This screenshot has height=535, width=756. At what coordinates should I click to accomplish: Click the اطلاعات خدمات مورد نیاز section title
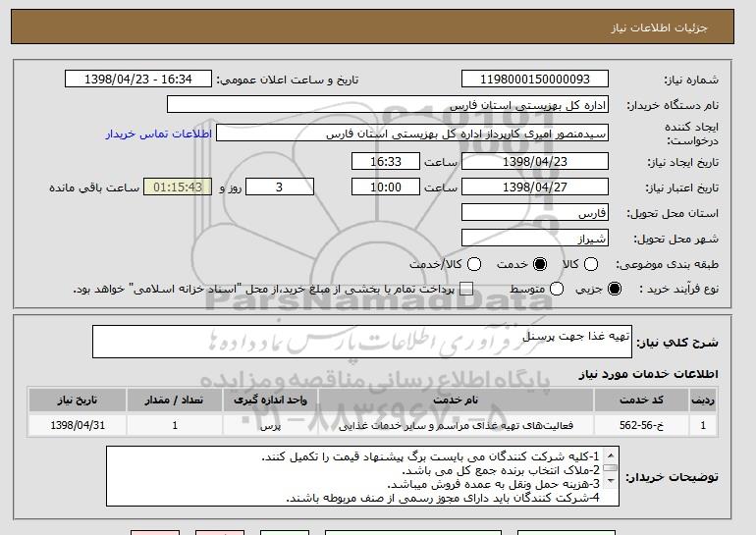click(648, 374)
